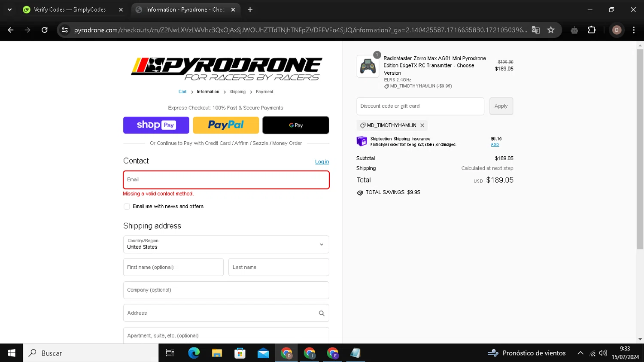Click the Address input field
The width and height of the screenshot is (644, 362).
tap(226, 313)
